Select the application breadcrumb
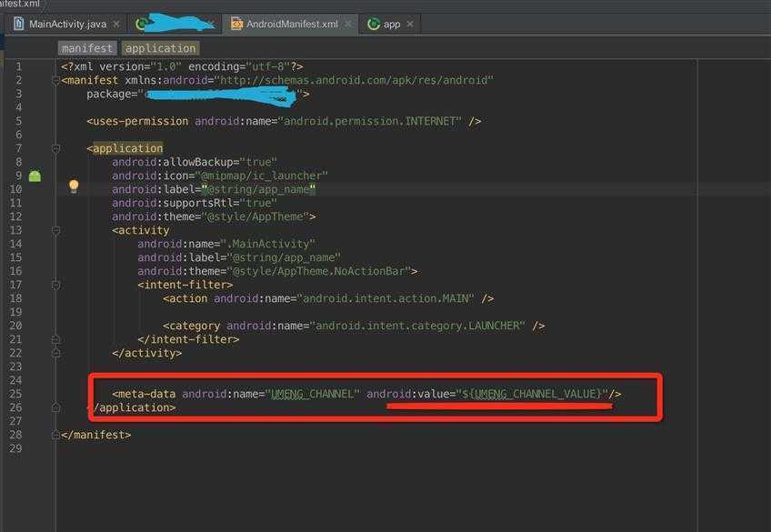 tap(160, 48)
